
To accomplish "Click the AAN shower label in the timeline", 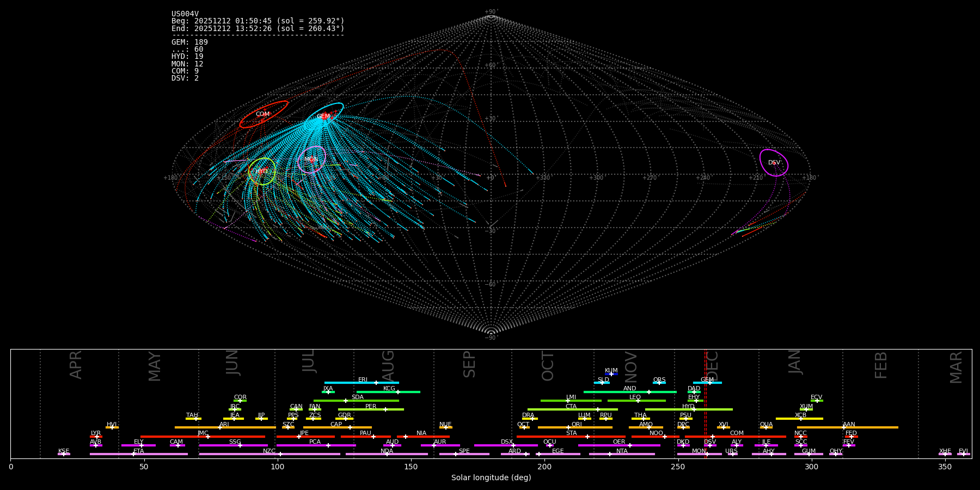I will [849, 425].
